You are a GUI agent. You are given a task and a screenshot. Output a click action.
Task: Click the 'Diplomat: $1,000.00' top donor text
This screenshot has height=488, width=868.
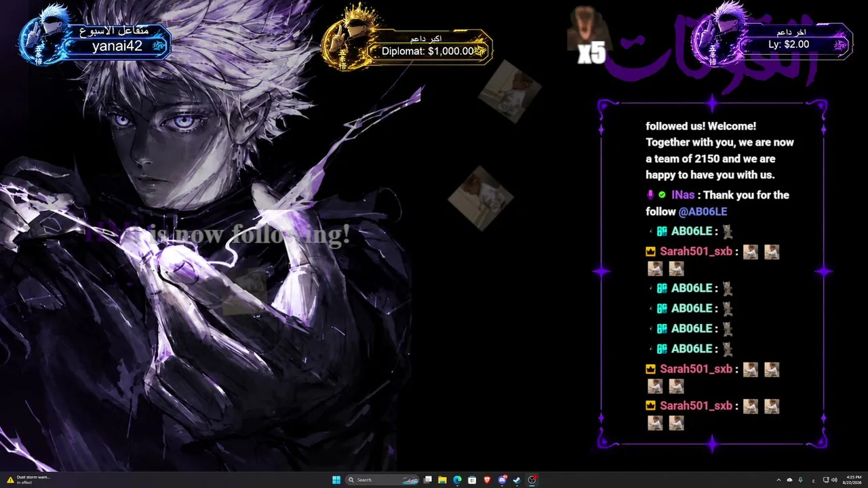[x=428, y=51]
